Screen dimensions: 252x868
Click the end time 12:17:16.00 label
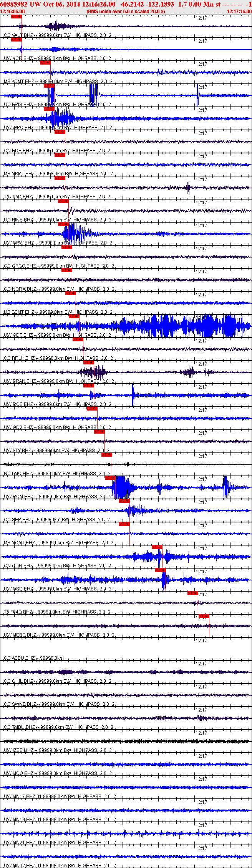click(239, 12)
